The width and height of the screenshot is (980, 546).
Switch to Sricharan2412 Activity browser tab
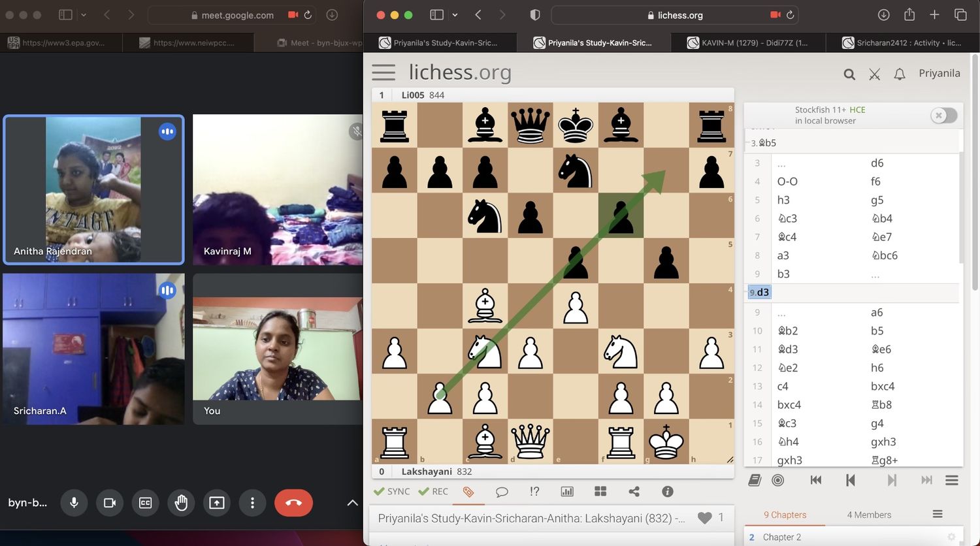click(x=902, y=42)
